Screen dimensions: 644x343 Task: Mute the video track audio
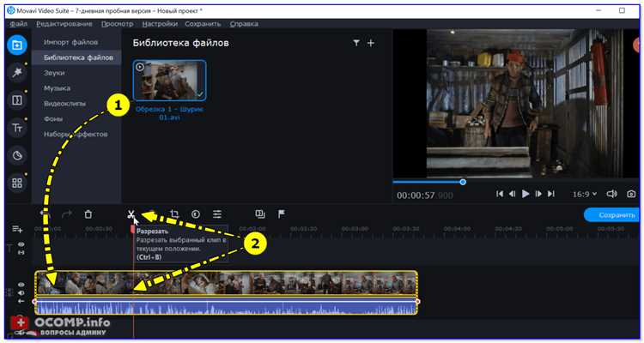point(21,293)
